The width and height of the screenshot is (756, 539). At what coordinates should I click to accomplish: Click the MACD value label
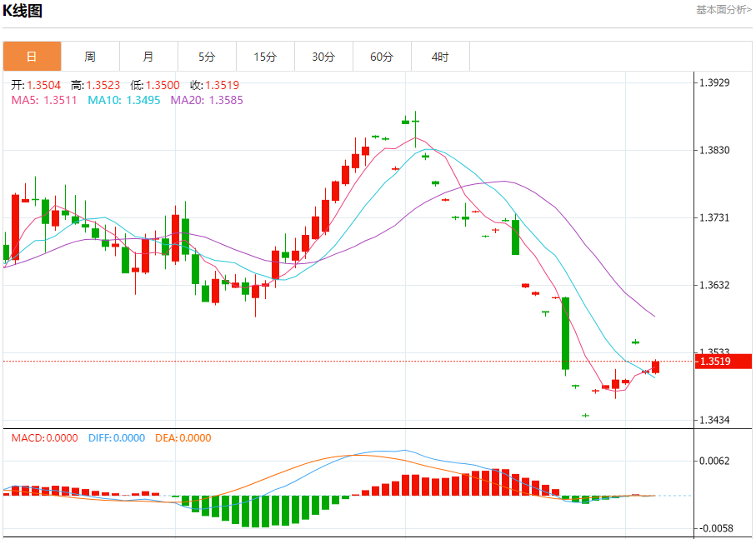tap(44, 438)
